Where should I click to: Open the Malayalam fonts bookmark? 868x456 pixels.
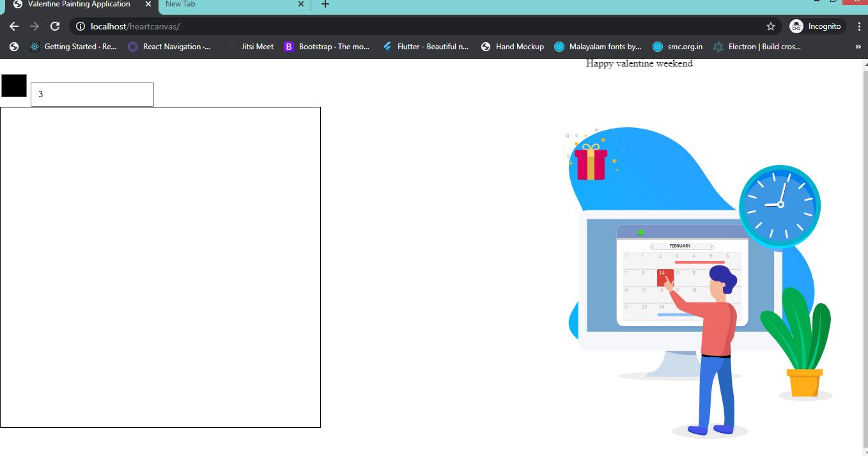click(598, 47)
